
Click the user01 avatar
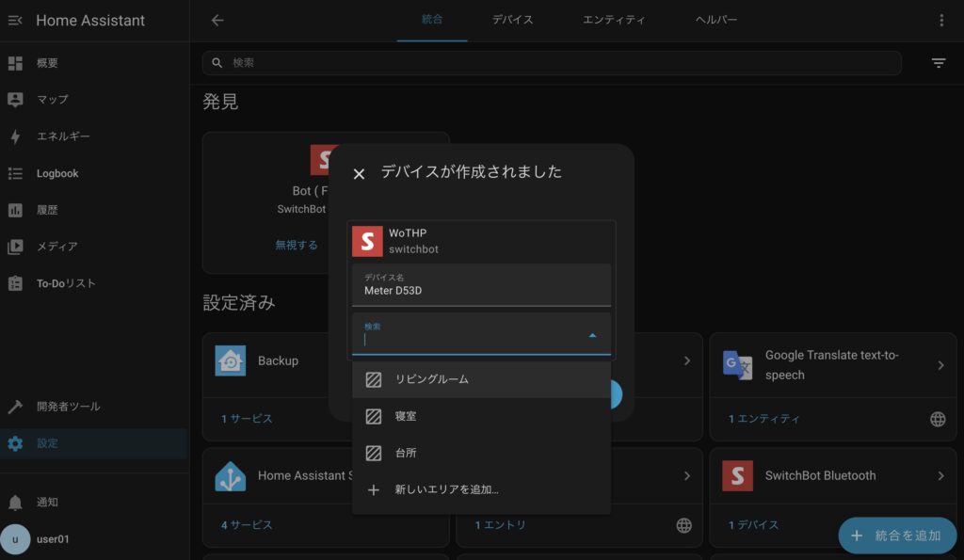tap(15, 539)
